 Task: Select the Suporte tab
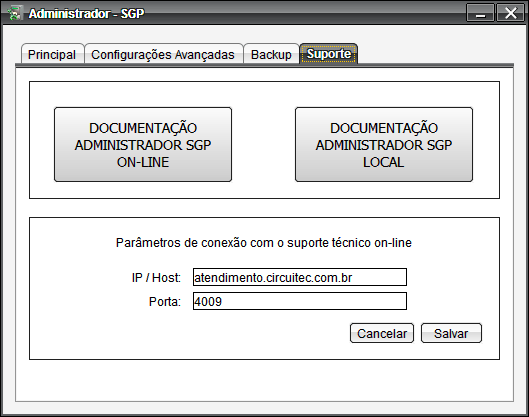(329, 54)
